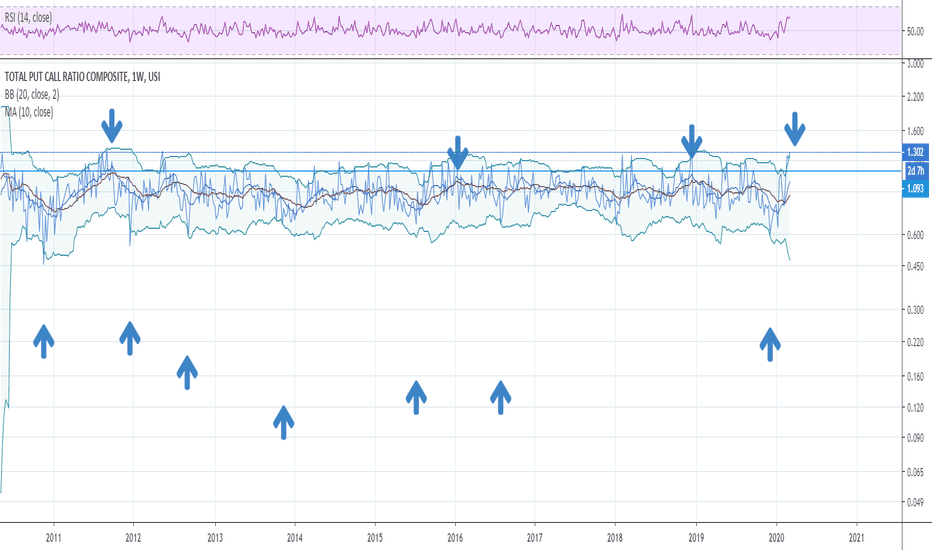Click the 0.220 price axis value
This screenshot has height=550, width=932.
click(x=915, y=342)
